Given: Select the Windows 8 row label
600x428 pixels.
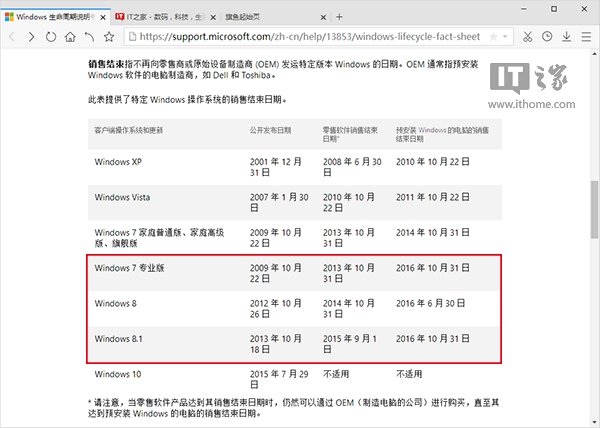Looking at the screenshot, I should [x=116, y=304].
